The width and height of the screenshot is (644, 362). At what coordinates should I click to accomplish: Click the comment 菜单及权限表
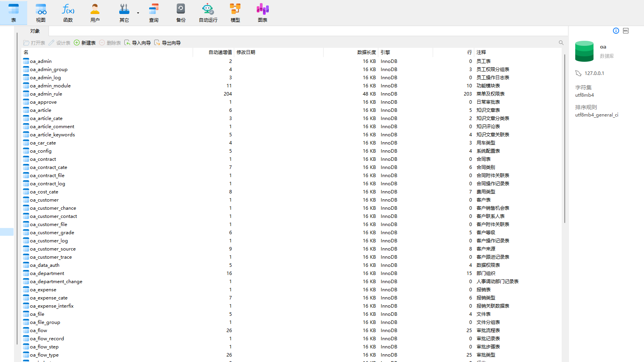point(491,94)
